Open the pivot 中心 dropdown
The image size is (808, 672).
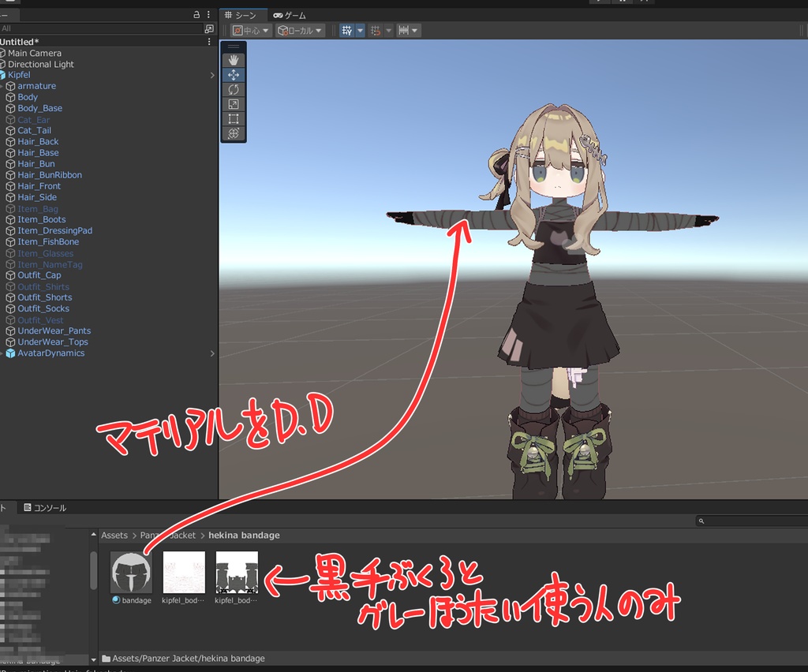point(251,31)
